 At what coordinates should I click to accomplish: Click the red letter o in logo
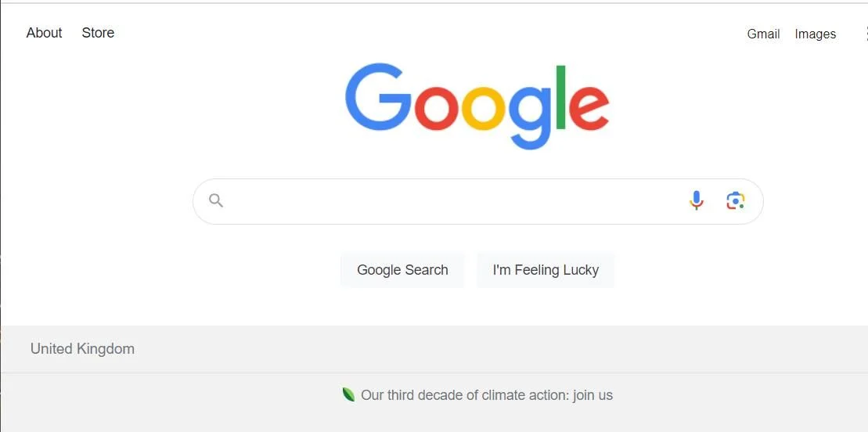tap(437, 108)
